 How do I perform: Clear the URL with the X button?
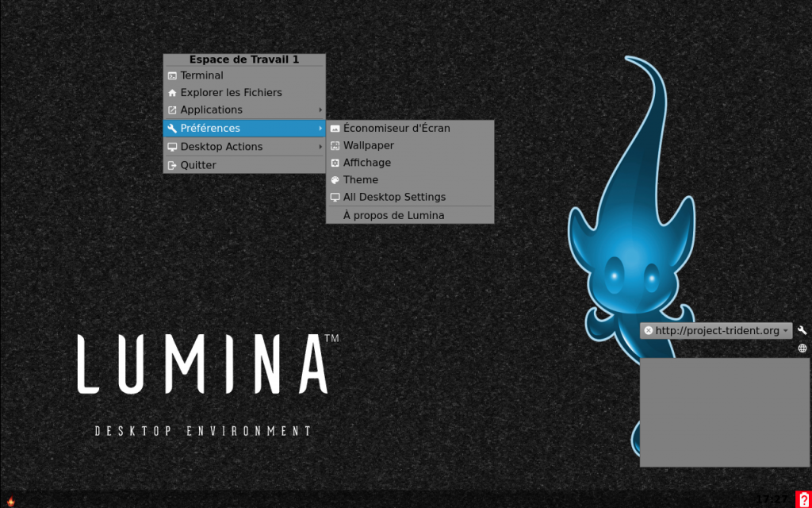[648, 330]
